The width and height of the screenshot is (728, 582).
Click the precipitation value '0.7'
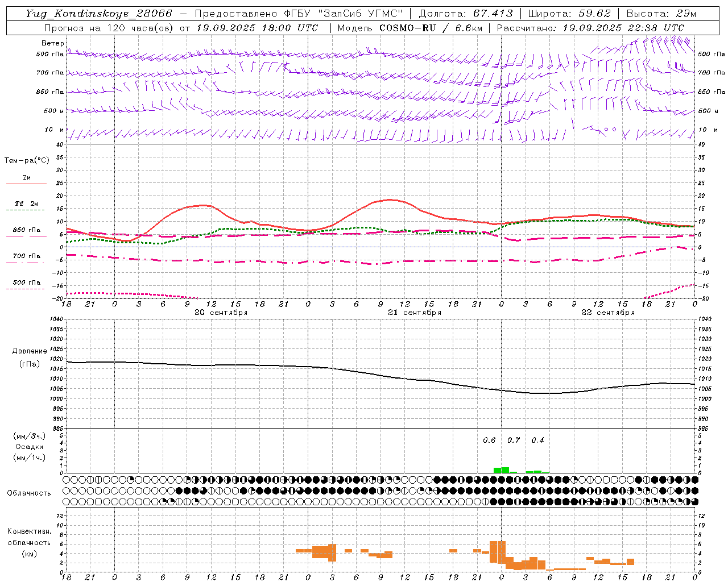[x=514, y=440]
